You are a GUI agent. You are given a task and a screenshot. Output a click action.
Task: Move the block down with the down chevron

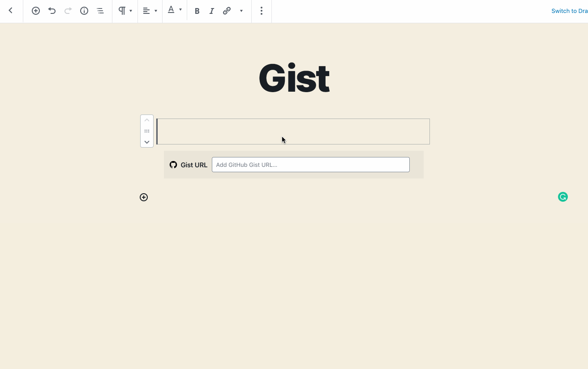(147, 142)
